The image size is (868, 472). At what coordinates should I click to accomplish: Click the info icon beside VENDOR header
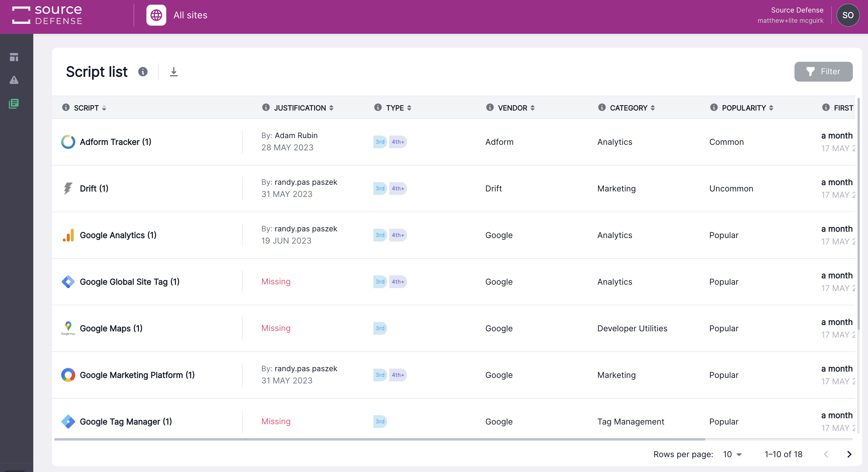pos(490,108)
